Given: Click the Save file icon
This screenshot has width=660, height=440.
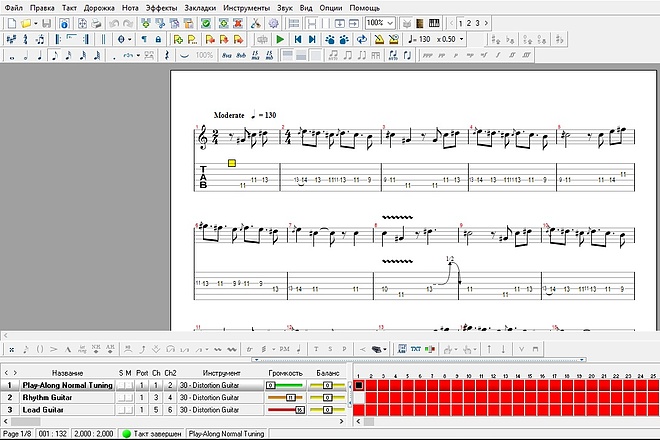Looking at the screenshot, I should [47, 24].
